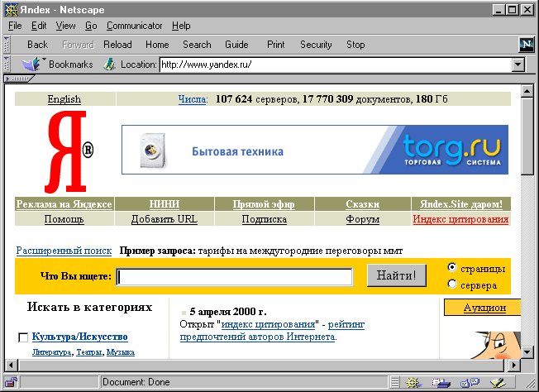Click inside the Что Вы ищете search field
The width and height of the screenshot is (539, 392).
234,277
